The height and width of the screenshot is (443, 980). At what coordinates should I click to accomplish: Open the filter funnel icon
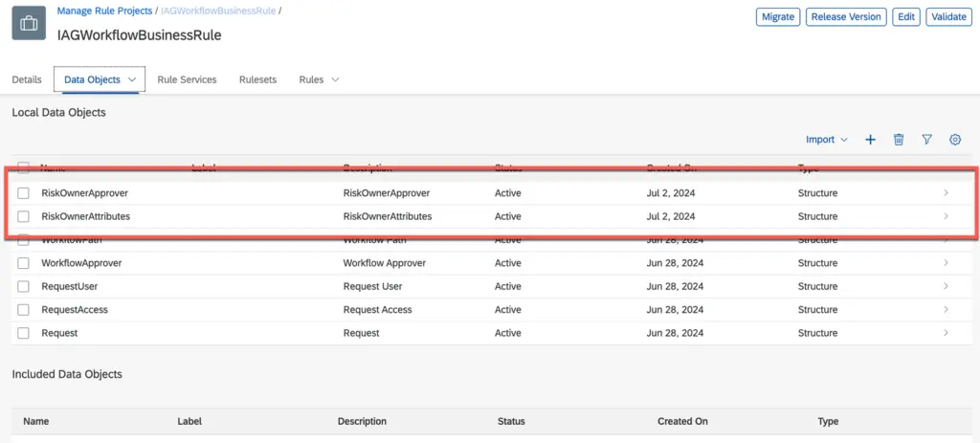[x=926, y=140]
